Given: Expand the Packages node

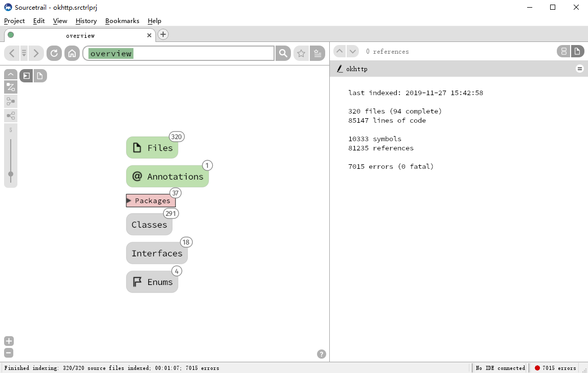Looking at the screenshot, I should coord(129,201).
